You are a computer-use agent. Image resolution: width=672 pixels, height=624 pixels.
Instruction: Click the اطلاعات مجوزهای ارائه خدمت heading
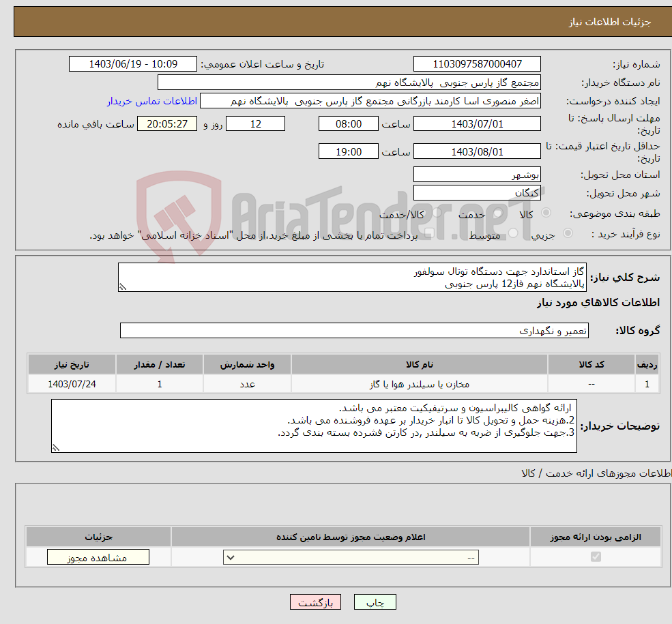click(596, 473)
